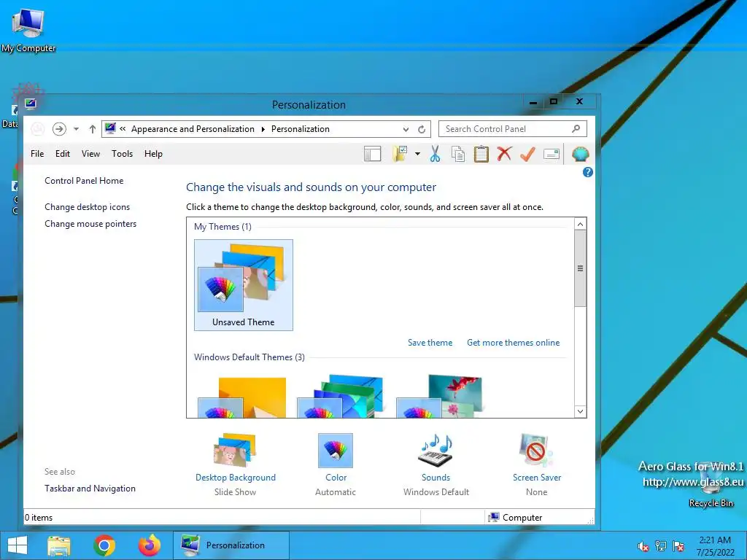The image size is (747, 560).
Task: Launch Firefox from the taskbar
Action: (x=150, y=545)
